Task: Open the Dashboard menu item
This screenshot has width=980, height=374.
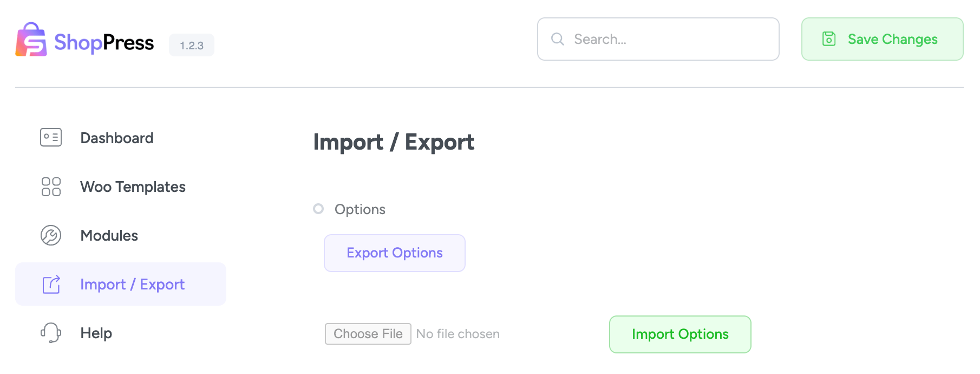Action: tap(117, 138)
